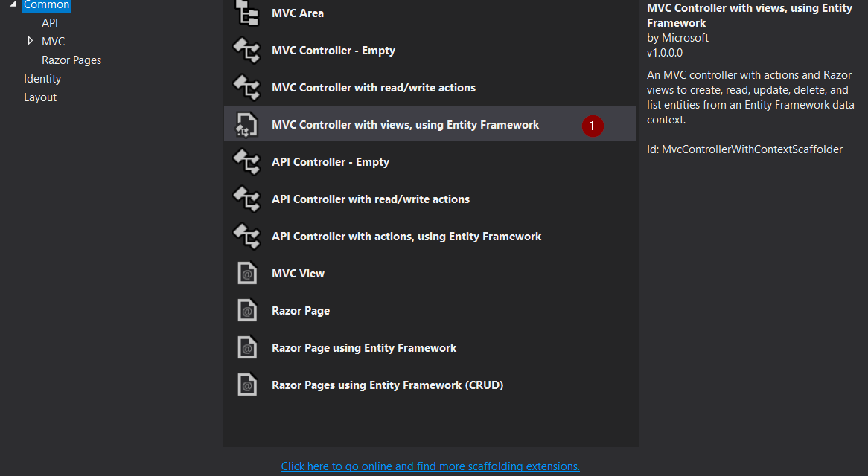Open the online scaffolding extensions link
The height and width of the screenshot is (476, 868).
click(430, 466)
